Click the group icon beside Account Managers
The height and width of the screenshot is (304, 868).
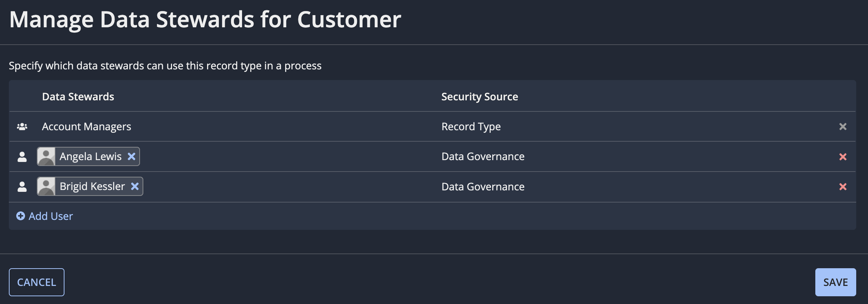pos(22,127)
